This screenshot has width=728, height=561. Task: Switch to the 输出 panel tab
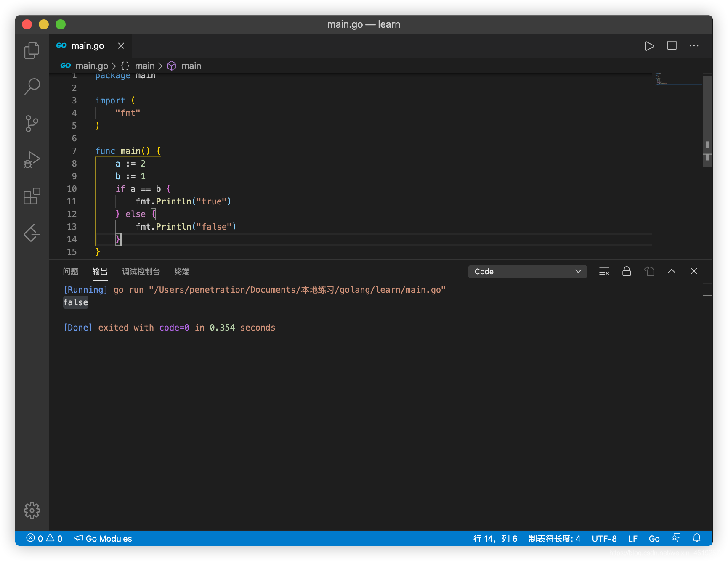pos(100,272)
